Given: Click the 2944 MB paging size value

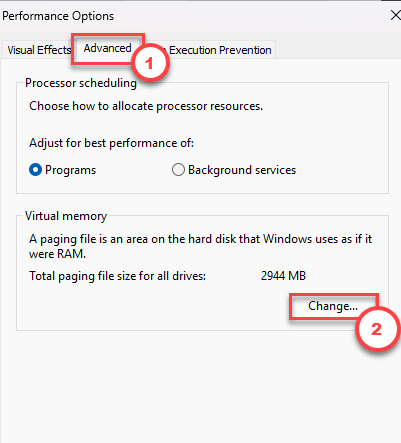Looking at the screenshot, I should [283, 276].
